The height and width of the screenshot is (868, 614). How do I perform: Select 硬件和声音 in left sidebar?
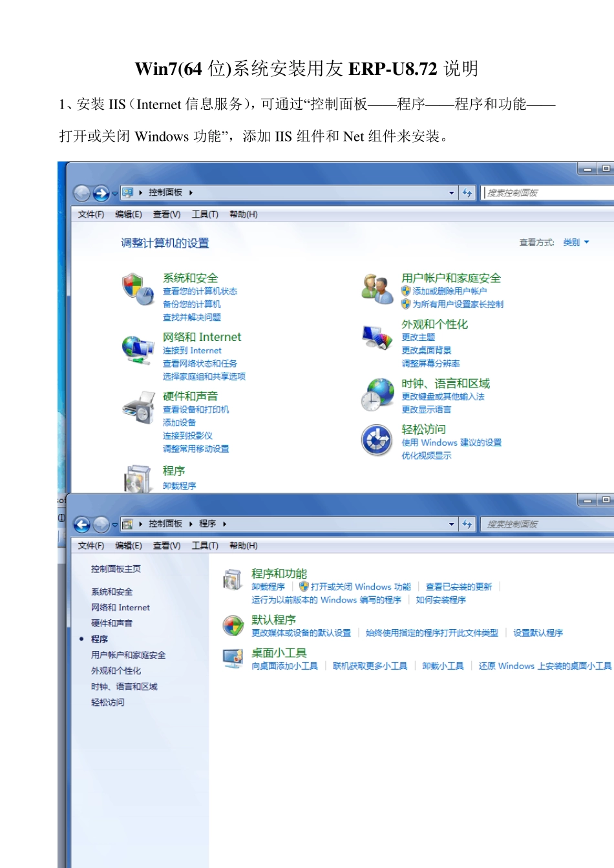pos(112,623)
